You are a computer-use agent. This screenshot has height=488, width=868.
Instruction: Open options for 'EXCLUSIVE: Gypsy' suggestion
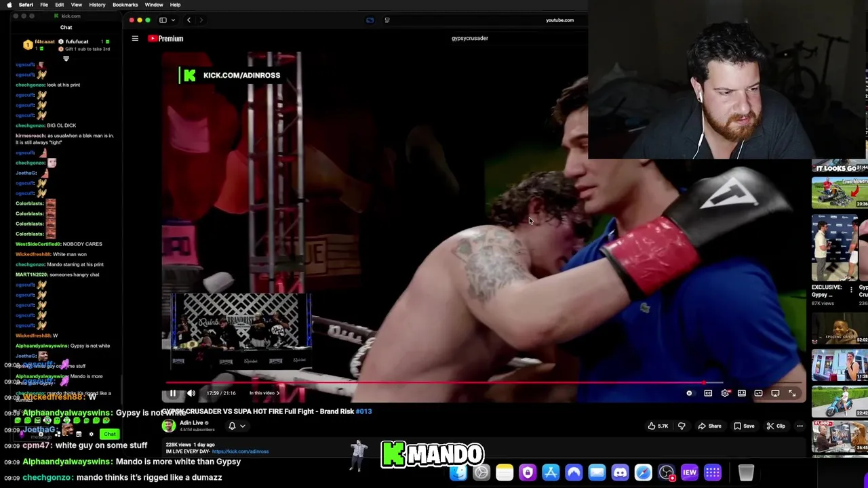851,289
